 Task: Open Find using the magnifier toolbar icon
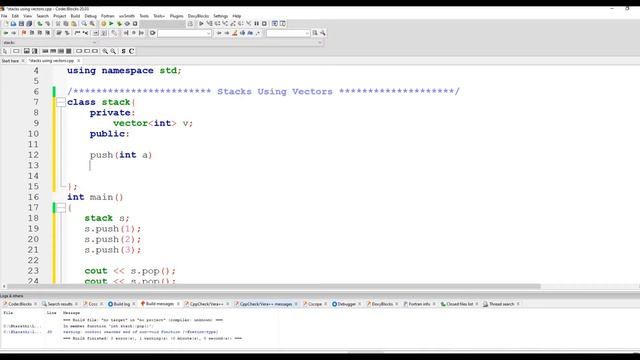84,24
